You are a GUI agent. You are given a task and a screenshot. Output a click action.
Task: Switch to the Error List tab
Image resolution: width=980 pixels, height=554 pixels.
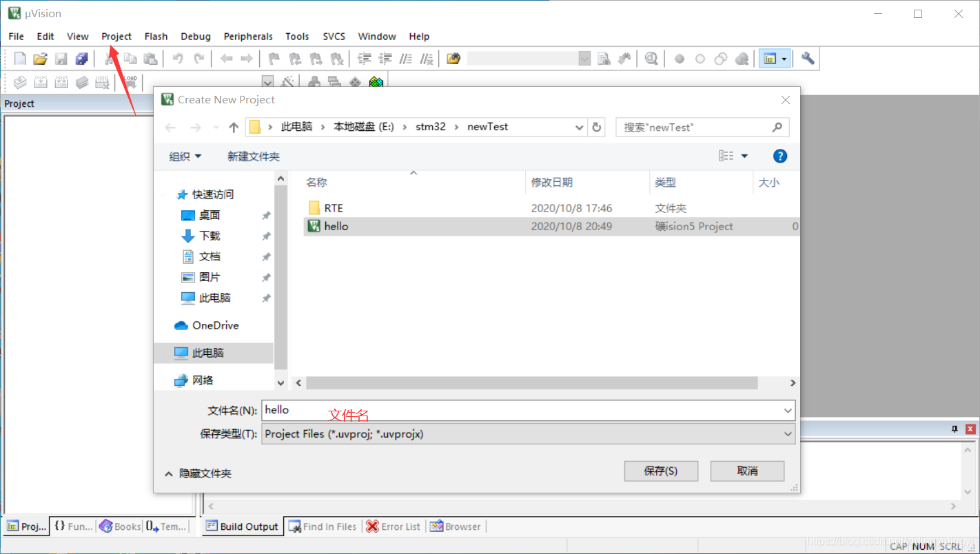(394, 526)
